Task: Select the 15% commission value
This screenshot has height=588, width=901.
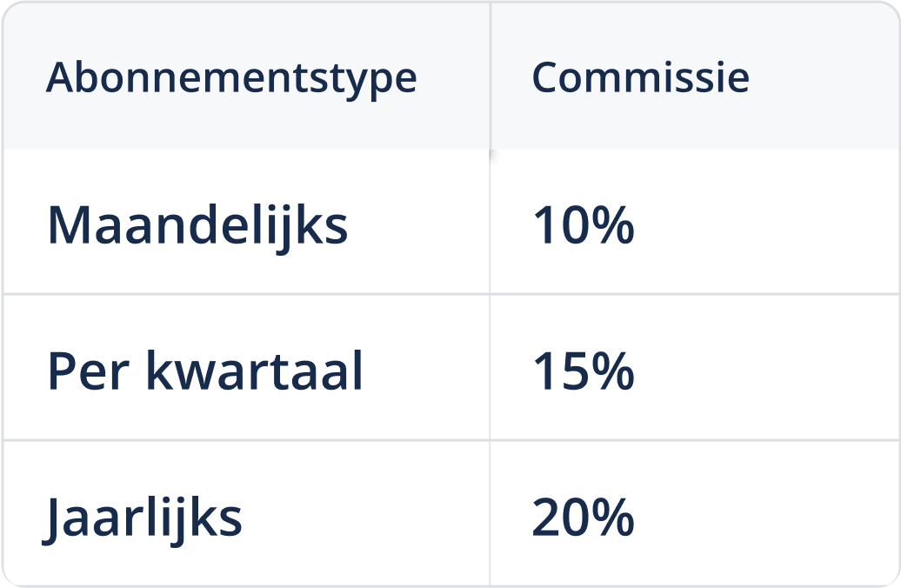Action: point(583,371)
